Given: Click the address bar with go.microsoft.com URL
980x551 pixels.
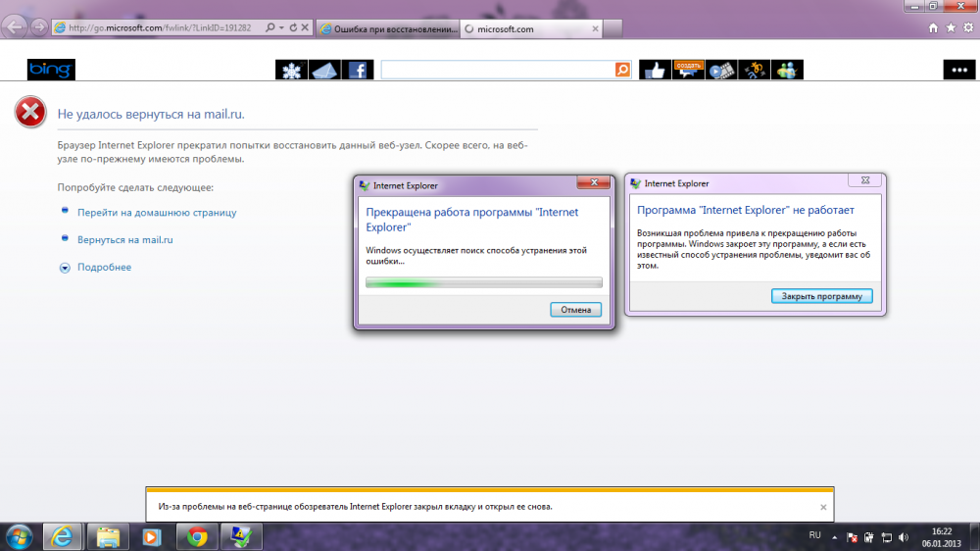Looking at the screenshot, I should coord(160,27).
